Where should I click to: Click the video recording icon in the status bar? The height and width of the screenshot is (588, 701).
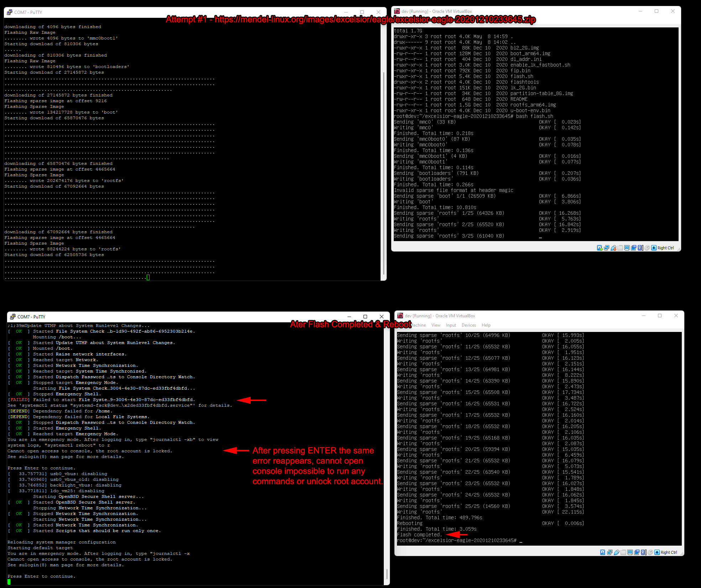coord(634,248)
